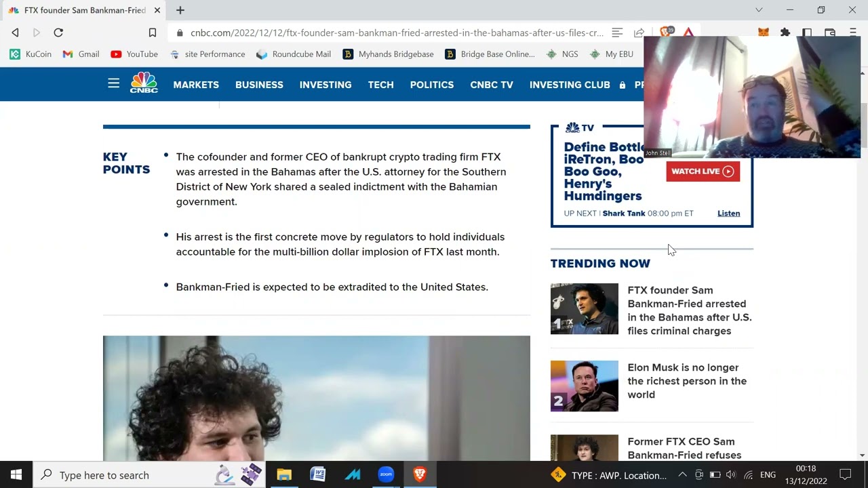Switch to Brave browser on the taskbar

coord(420,475)
